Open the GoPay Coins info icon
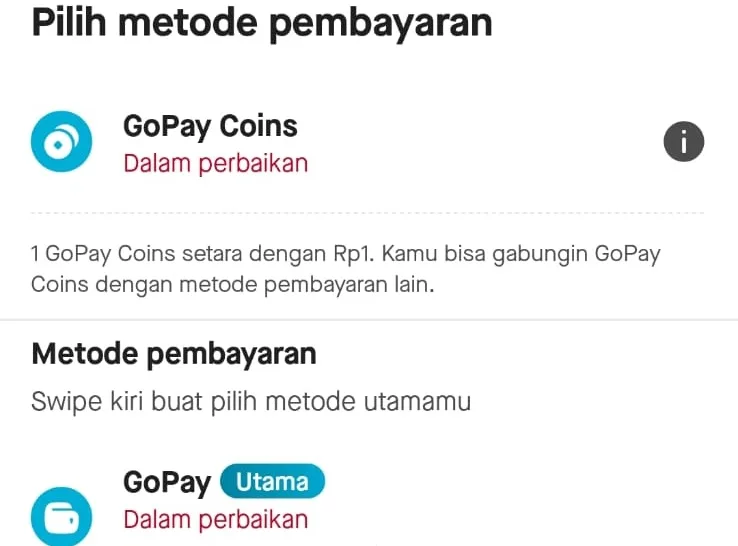The width and height of the screenshot is (738, 546). coord(684,142)
